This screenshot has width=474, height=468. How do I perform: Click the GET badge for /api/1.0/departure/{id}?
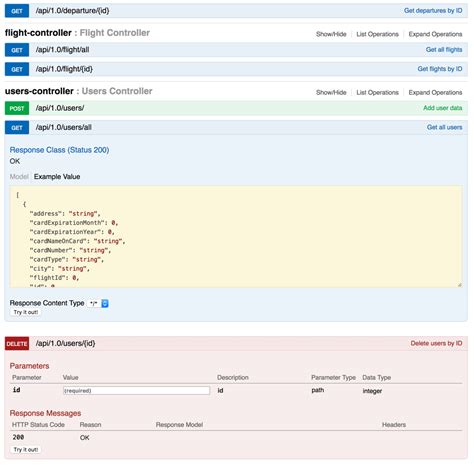[x=17, y=11]
